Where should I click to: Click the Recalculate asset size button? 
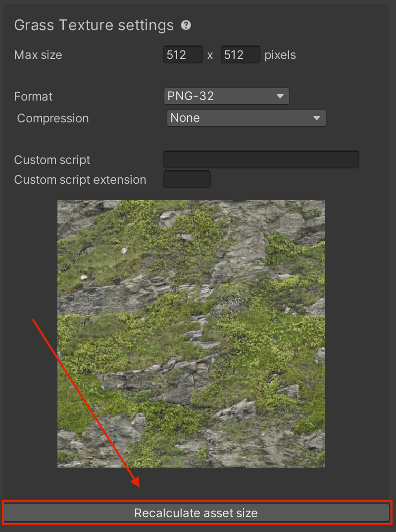197,513
